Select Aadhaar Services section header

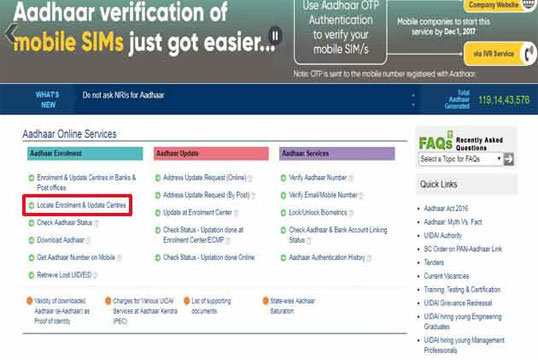(x=337, y=153)
